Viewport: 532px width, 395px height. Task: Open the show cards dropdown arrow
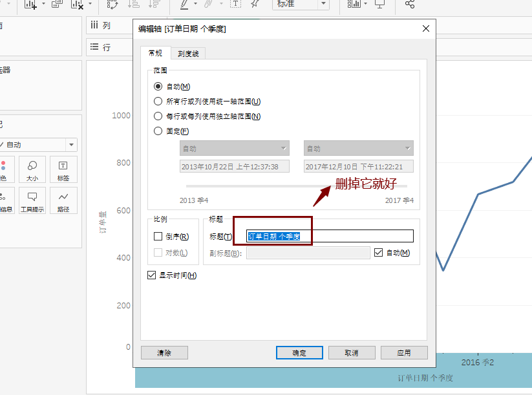[x=365, y=4]
